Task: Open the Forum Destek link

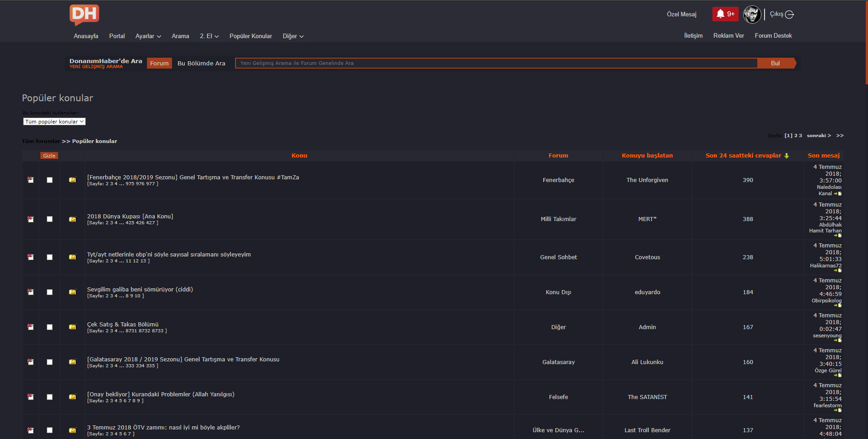Action: pyautogui.click(x=773, y=35)
